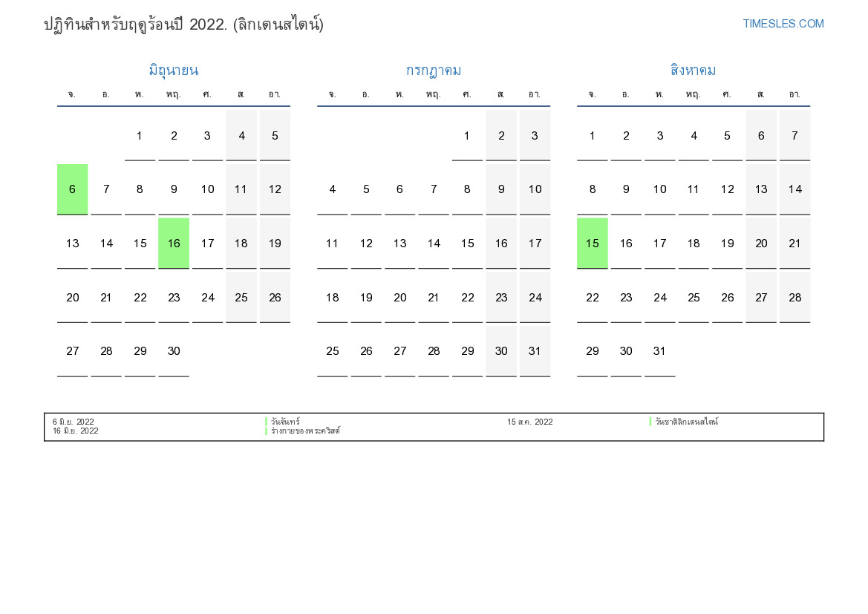This screenshot has height=614, width=868.
Task: Click the จ. weekday header in มิถุนายน
Action: click(72, 95)
